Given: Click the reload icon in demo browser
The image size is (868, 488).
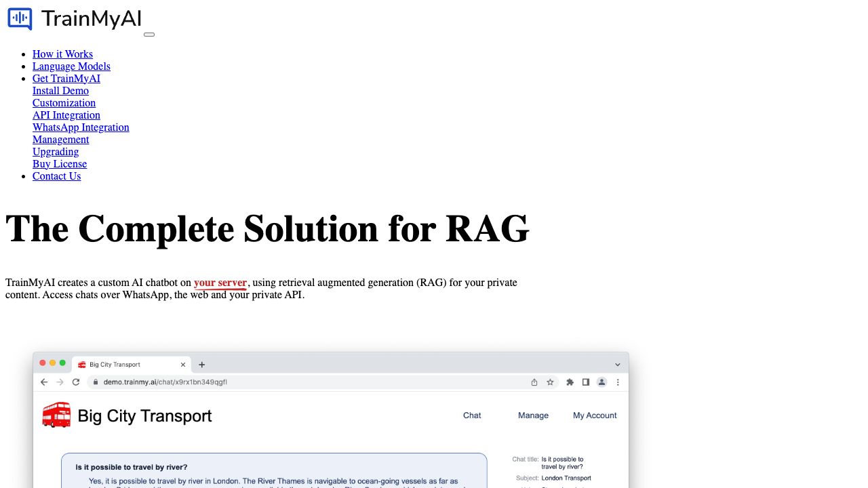Looking at the screenshot, I should click(76, 382).
